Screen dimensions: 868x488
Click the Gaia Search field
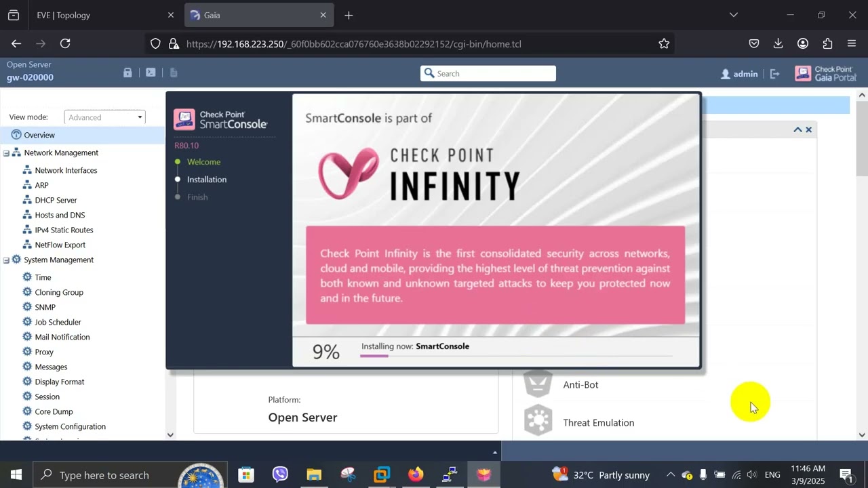click(488, 73)
